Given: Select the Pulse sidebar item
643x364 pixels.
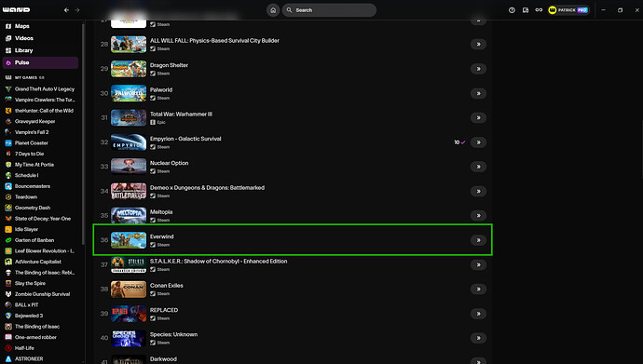Looking at the screenshot, I should click(40, 62).
